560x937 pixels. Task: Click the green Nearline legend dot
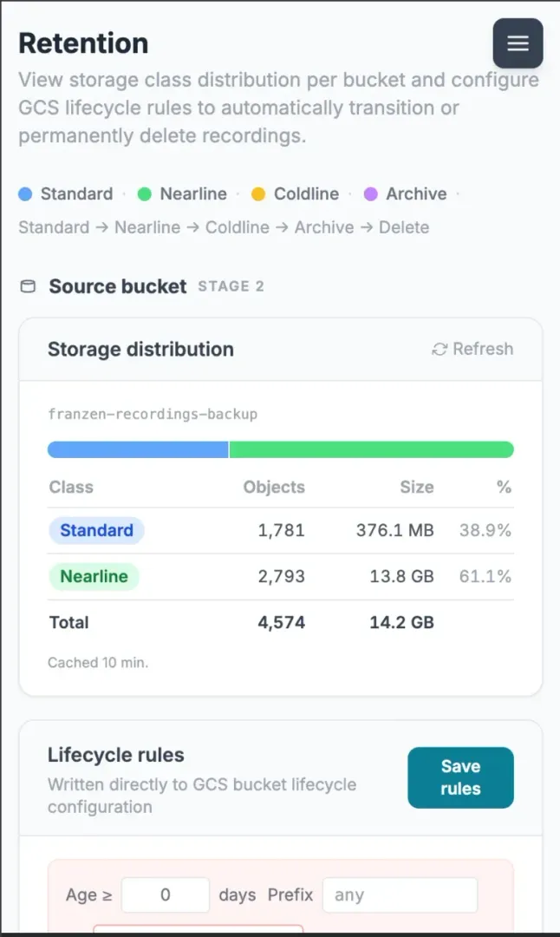145,193
